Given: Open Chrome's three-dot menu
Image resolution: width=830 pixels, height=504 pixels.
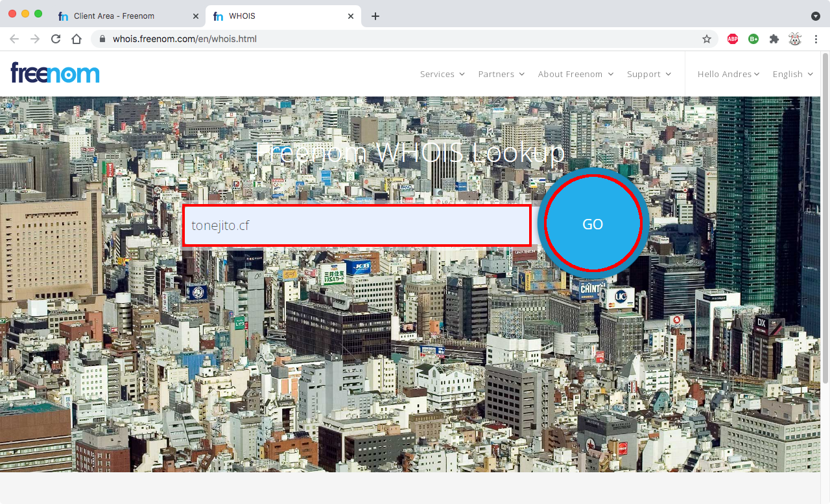Looking at the screenshot, I should coord(816,39).
